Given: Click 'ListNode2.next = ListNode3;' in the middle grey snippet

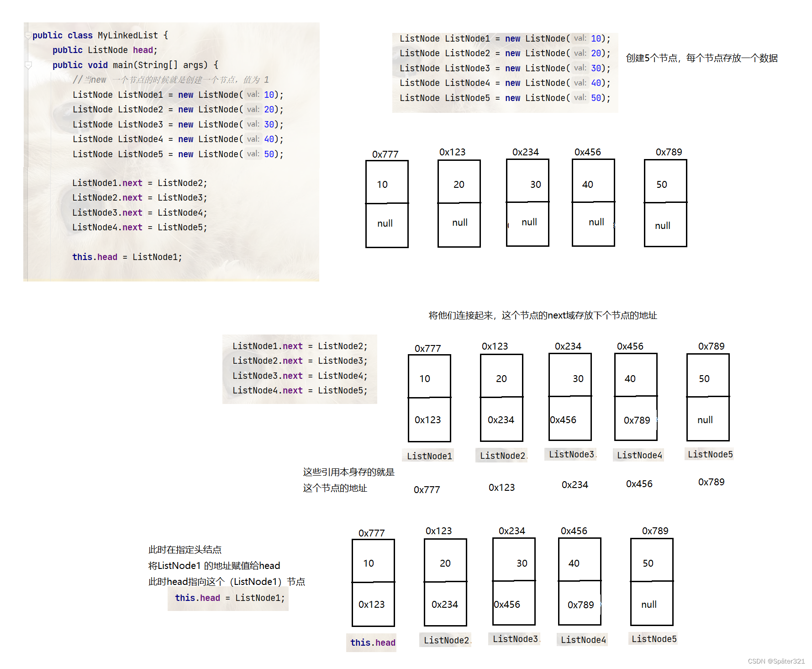Looking at the screenshot, I should pyautogui.click(x=300, y=361).
